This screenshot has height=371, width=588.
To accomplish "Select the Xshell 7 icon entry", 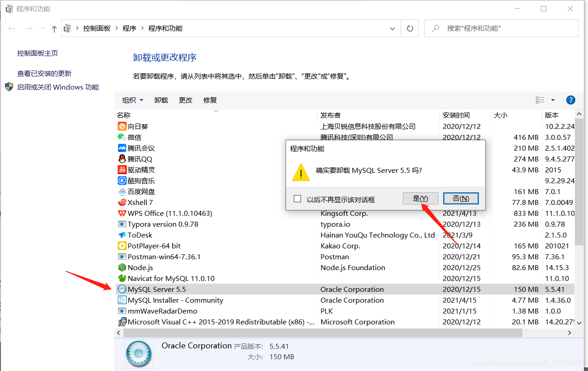I will pos(122,202).
